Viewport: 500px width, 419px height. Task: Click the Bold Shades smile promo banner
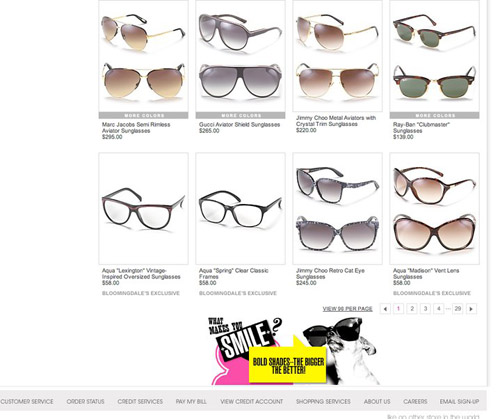[x=293, y=351]
